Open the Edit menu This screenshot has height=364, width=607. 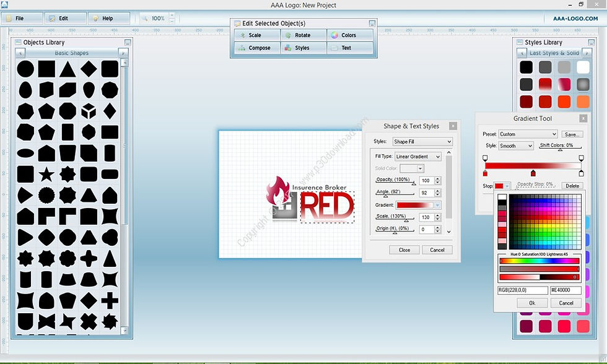65,18
